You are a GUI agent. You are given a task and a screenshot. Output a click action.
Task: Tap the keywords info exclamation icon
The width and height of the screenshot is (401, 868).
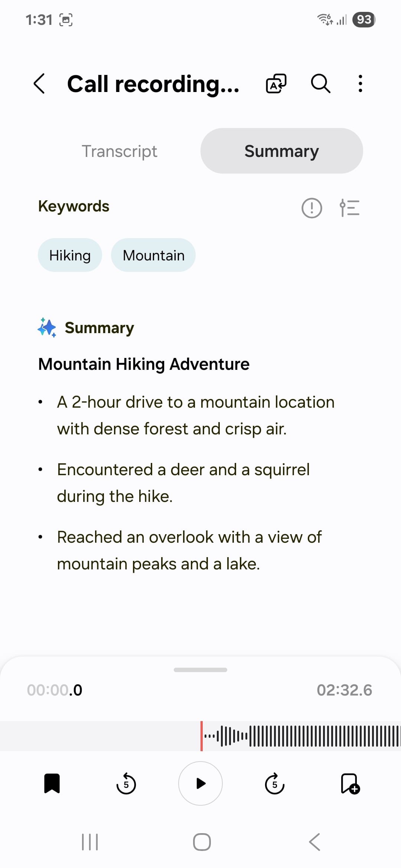point(312,207)
